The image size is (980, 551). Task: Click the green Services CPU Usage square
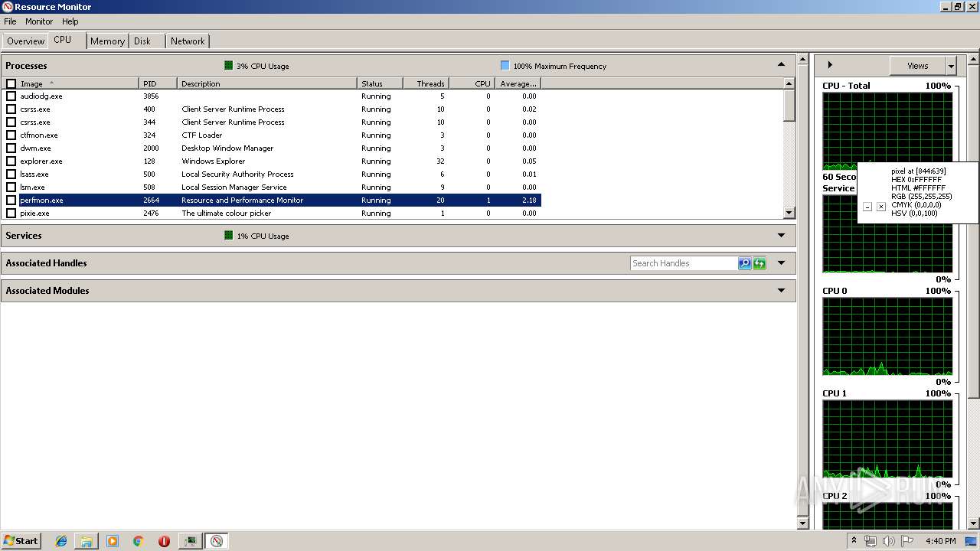point(228,236)
